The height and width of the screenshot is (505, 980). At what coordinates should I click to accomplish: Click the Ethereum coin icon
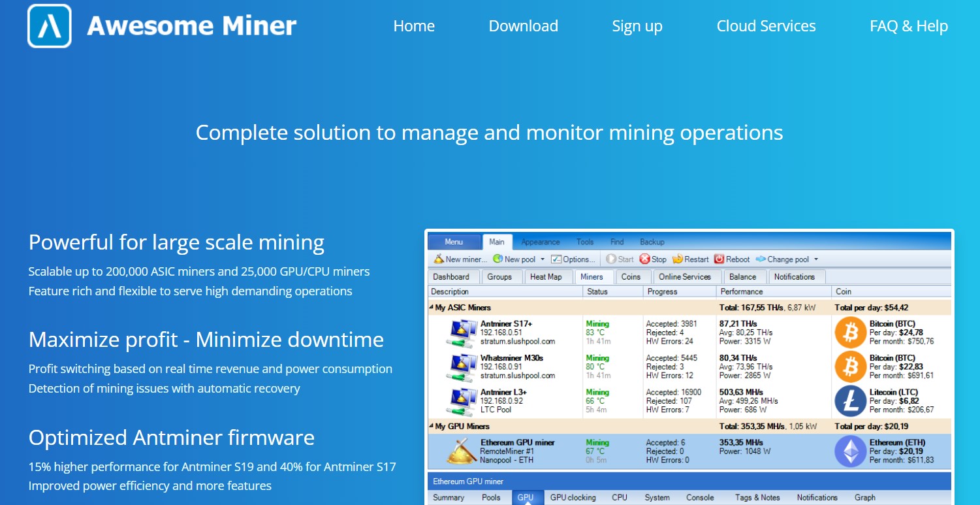click(x=850, y=451)
